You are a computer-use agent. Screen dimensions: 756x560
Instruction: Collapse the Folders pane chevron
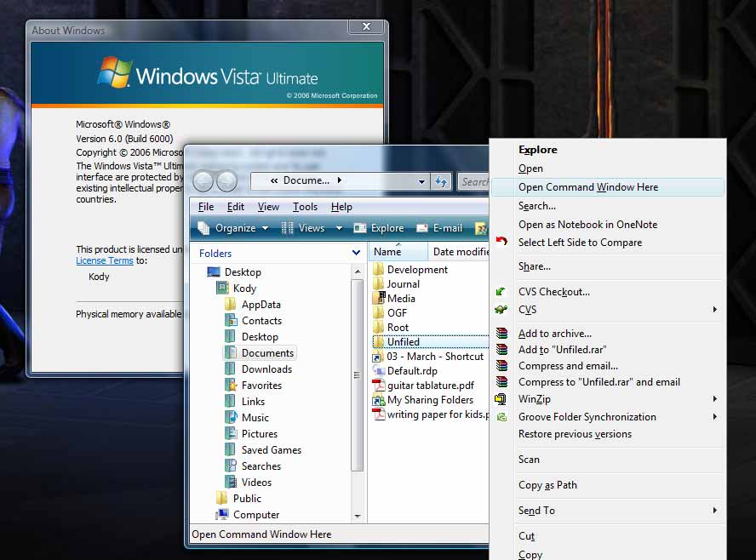click(x=356, y=253)
